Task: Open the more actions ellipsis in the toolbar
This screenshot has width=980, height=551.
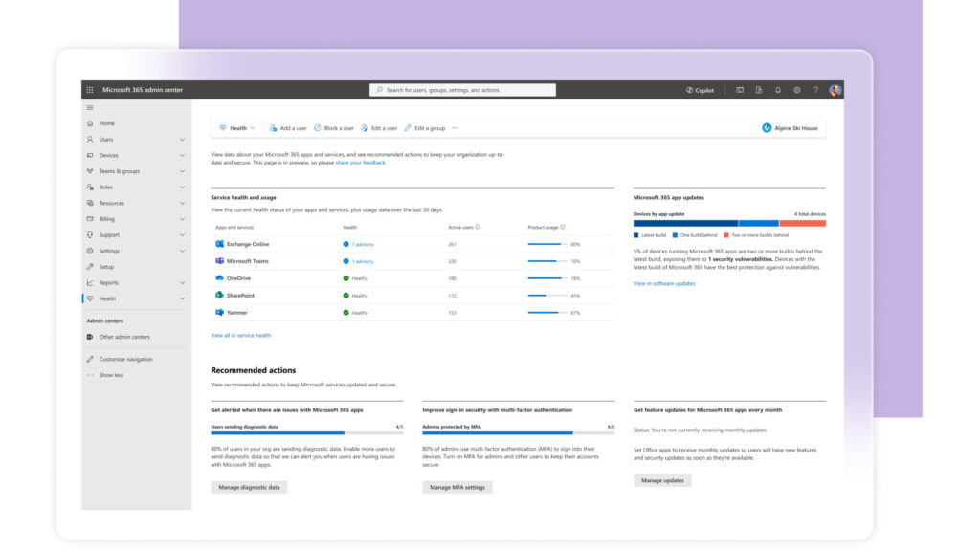Action: click(x=456, y=127)
